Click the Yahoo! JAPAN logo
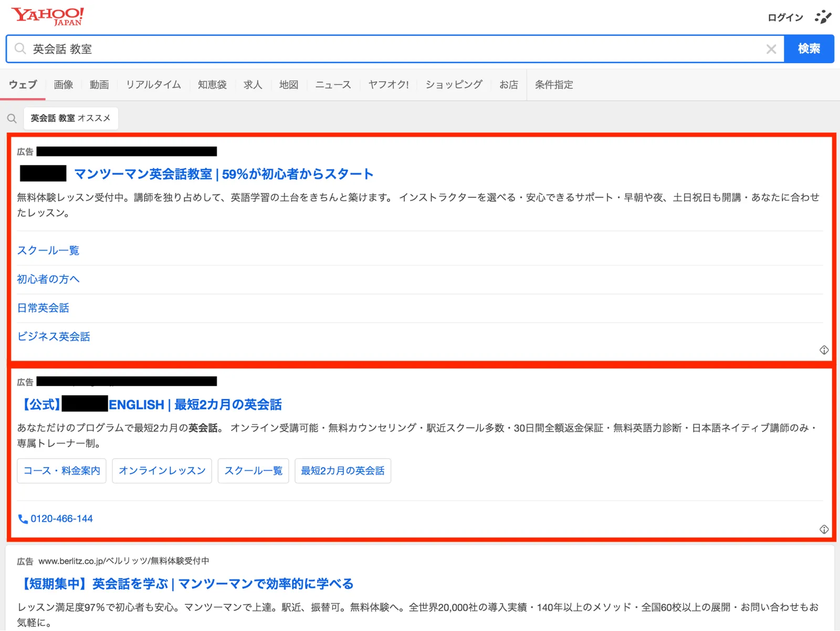 click(48, 16)
